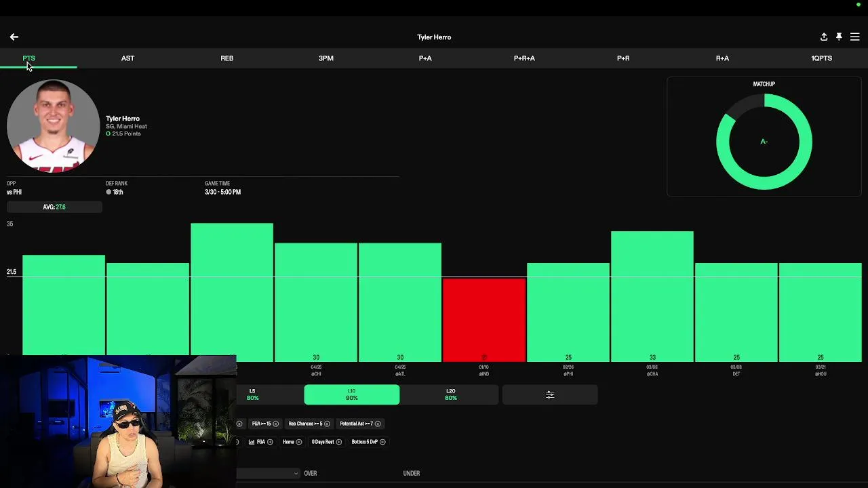Switch to the AST tab
The width and height of the screenshot is (868, 488).
pyautogui.click(x=127, y=58)
